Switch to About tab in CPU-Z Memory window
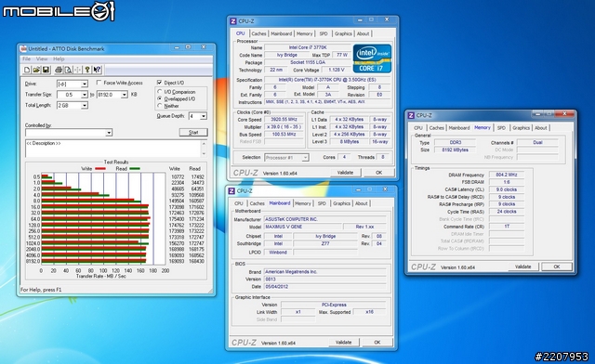 pos(541,128)
